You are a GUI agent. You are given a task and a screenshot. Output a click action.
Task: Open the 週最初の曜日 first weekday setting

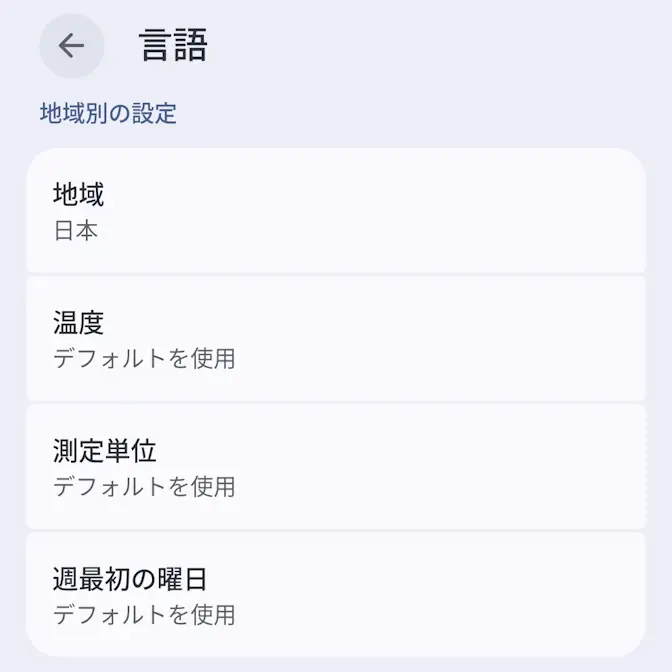(336, 594)
